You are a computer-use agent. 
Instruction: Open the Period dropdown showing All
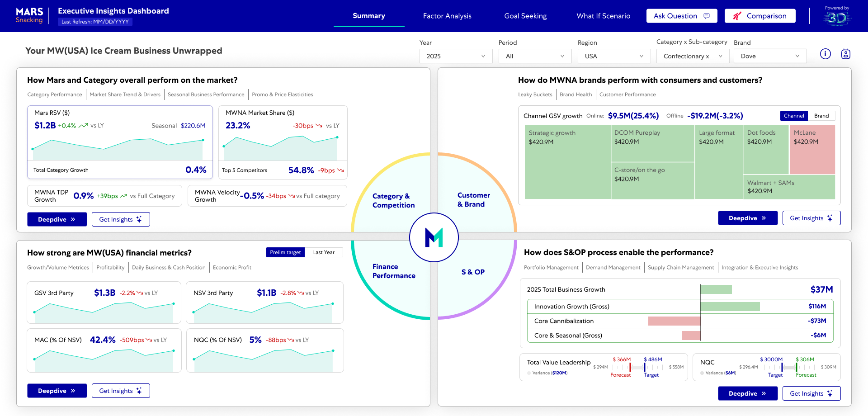(x=535, y=56)
